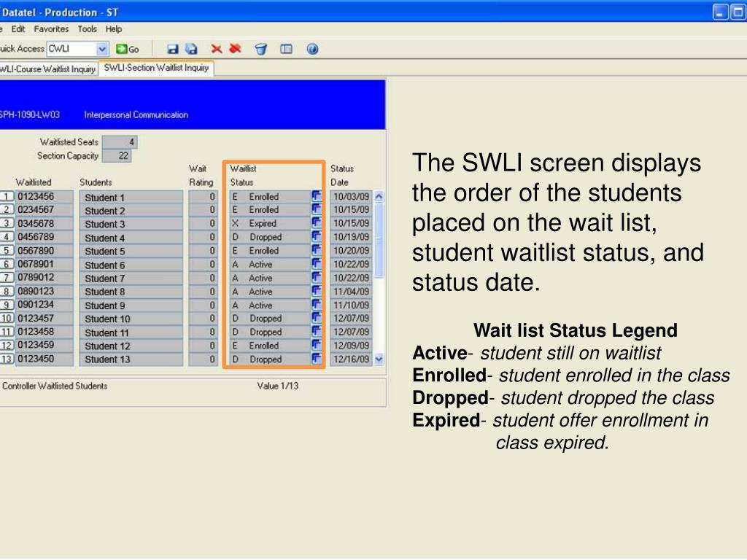
Task: Click Section Capacity value 22 field
Action: coord(117,156)
